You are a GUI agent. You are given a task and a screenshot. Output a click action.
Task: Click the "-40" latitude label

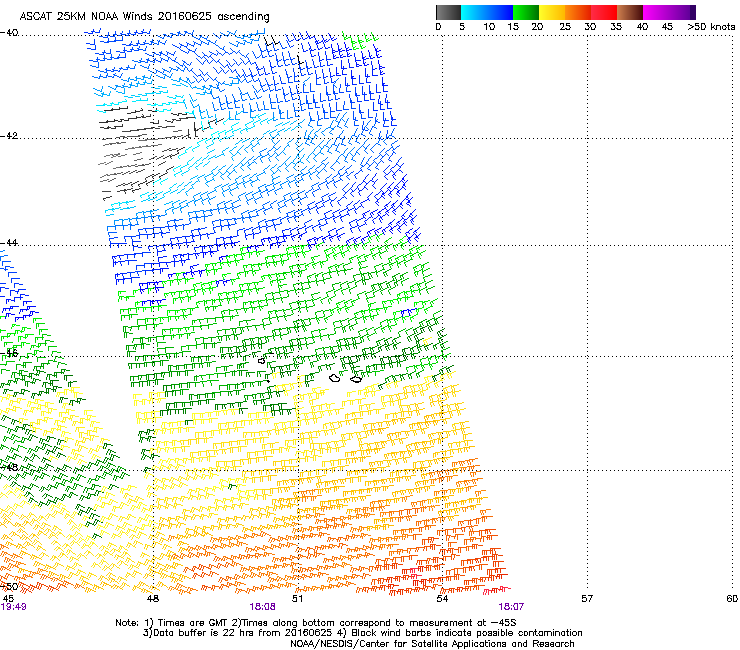point(9,33)
